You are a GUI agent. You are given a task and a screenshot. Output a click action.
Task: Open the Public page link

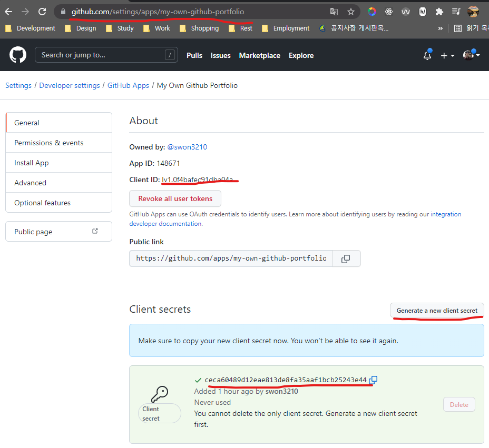click(58, 232)
